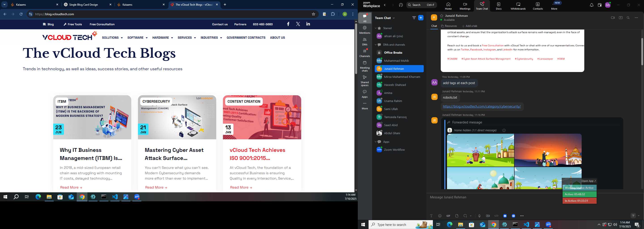Open DMs in the Zoom sidebar
Viewport: 644px width, 229px height.
click(x=365, y=42)
